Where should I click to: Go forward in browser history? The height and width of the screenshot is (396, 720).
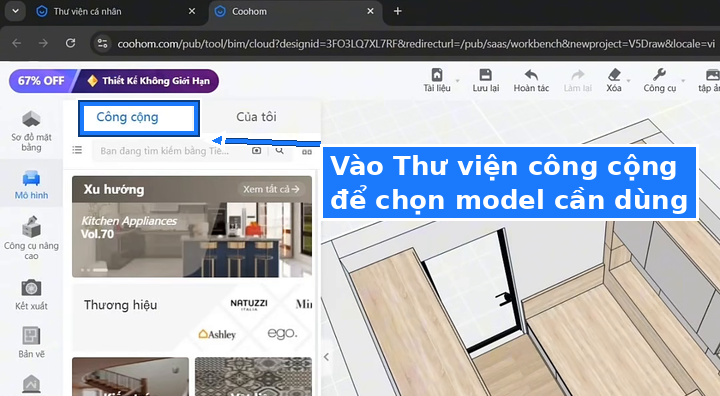click(43, 43)
